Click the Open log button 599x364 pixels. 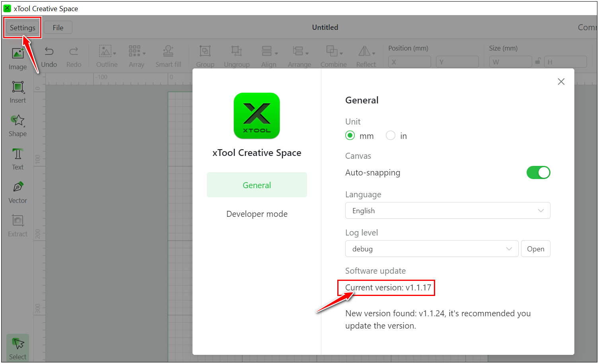click(535, 249)
